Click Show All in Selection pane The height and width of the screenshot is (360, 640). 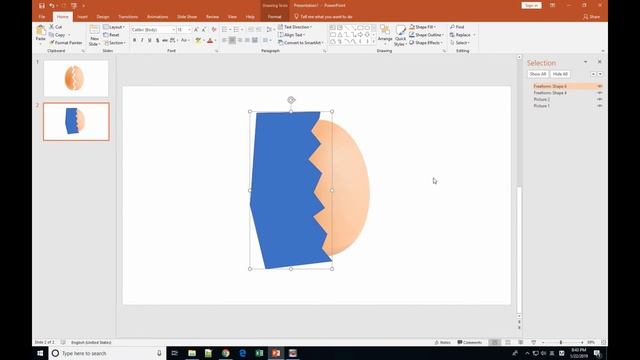pos(538,74)
